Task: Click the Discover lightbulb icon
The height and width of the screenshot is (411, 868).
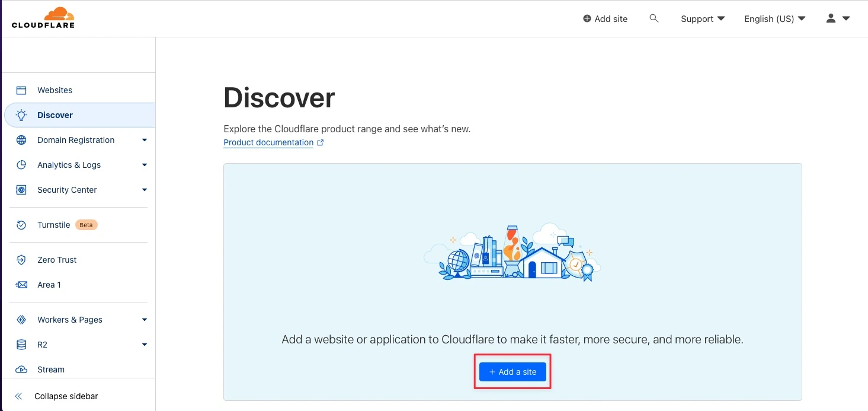Action: click(x=21, y=115)
